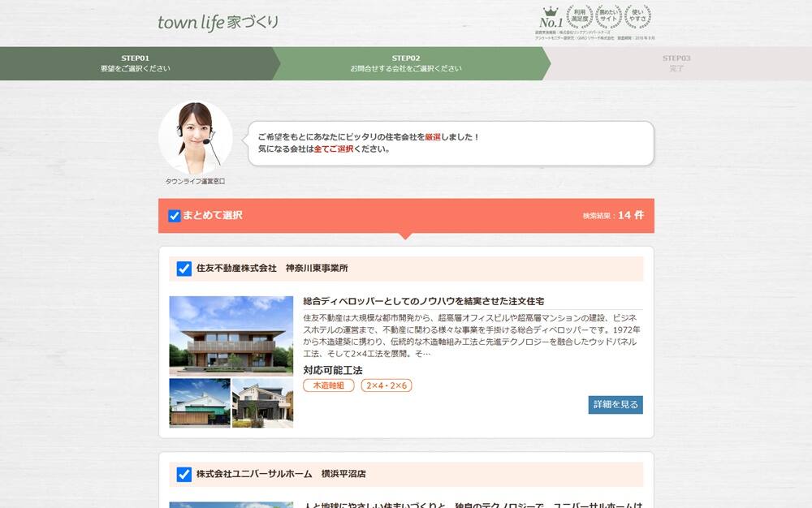The image size is (812, 508).
Task: Toggle the まとめて選択 select-all checkbox
Action: [173, 216]
